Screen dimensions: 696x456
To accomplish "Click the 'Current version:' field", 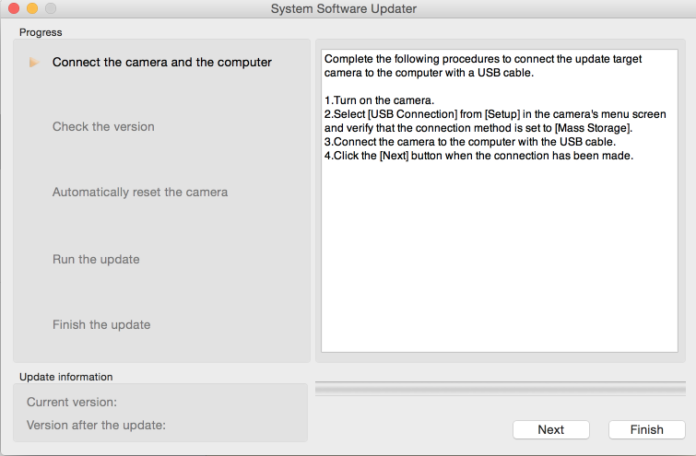I will (72, 402).
